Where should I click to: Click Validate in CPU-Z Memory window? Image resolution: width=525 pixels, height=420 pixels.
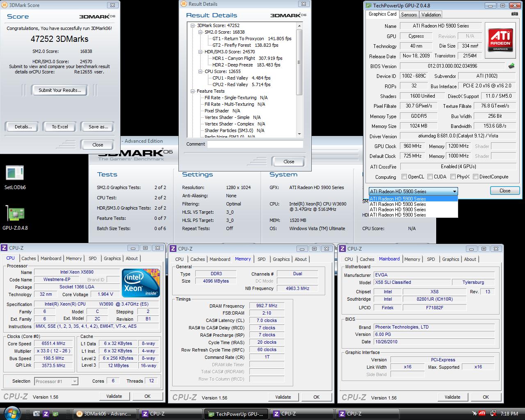coord(283,397)
